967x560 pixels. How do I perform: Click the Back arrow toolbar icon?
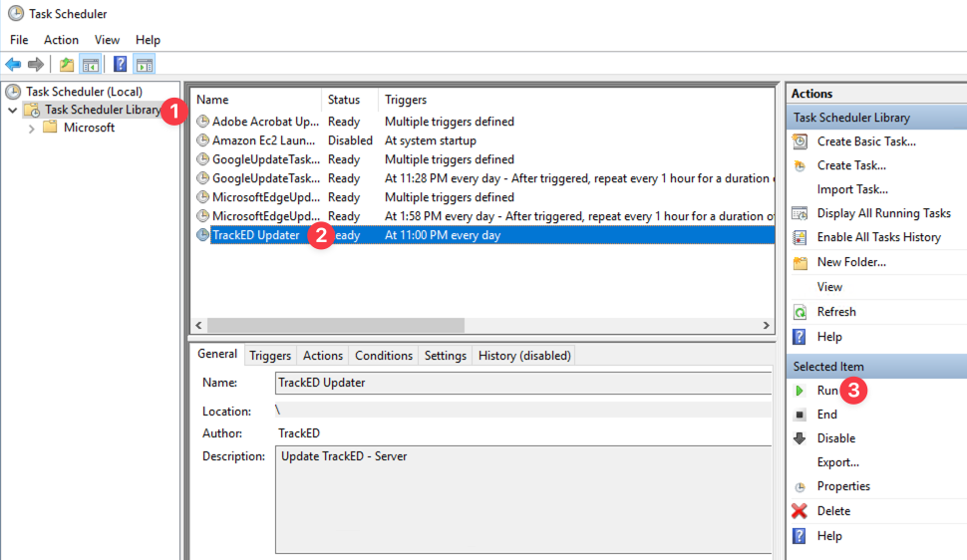[x=13, y=65]
